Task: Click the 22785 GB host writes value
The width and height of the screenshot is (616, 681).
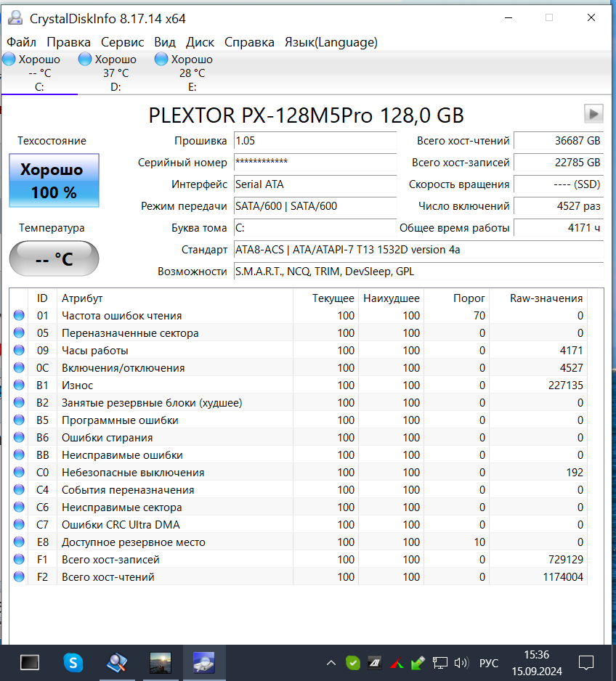Action: pos(559,163)
